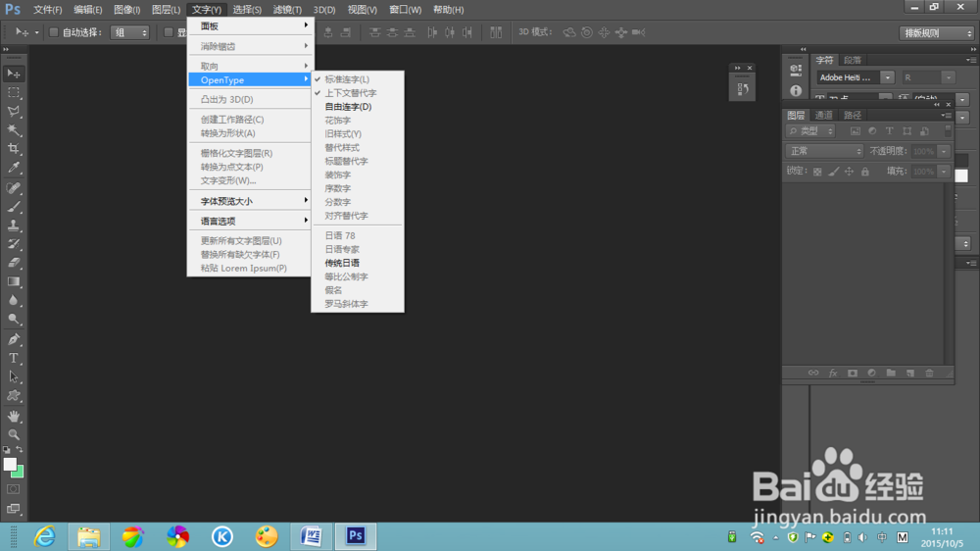
Task: Click the create new group folder icon
Action: tap(891, 373)
